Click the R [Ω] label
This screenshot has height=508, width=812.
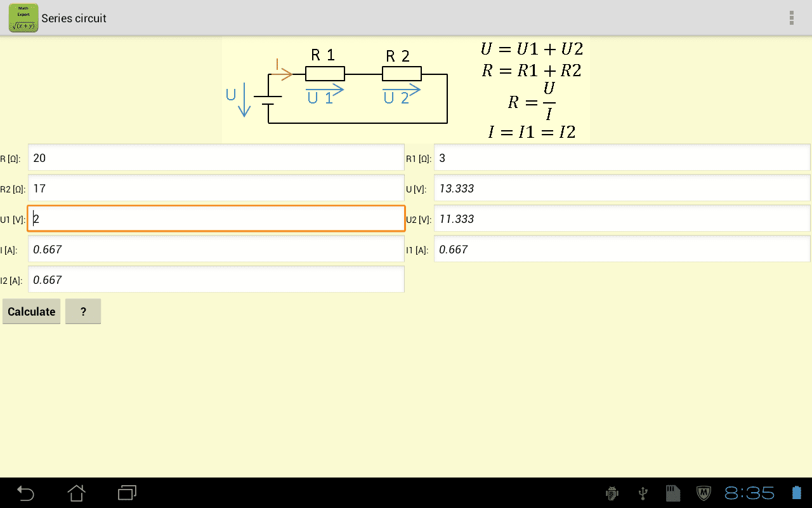click(x=11, y=159)
